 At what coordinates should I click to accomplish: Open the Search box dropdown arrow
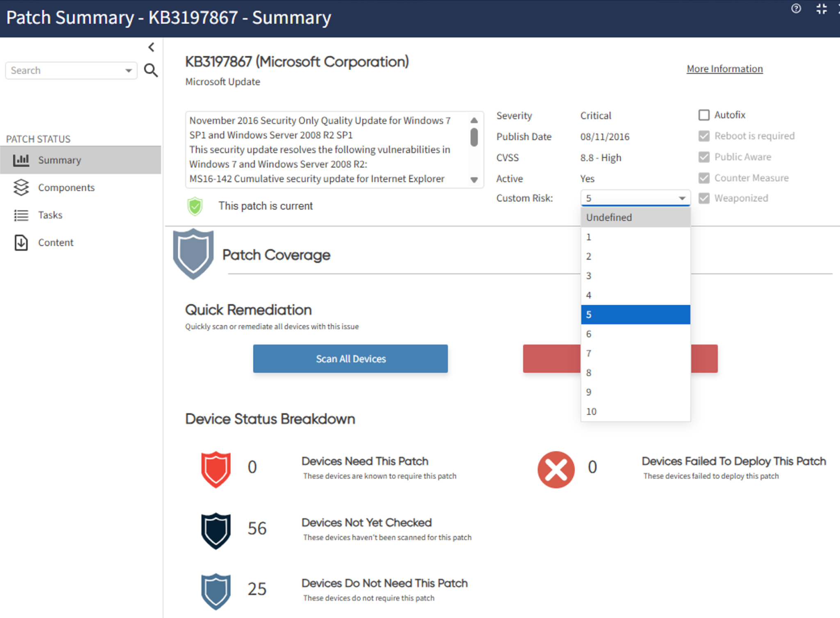[x=129, y=71]
